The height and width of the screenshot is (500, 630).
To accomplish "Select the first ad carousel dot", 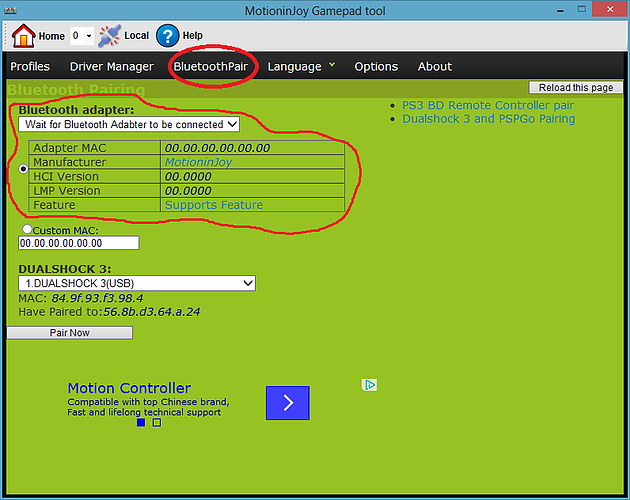I will point(141,423).
